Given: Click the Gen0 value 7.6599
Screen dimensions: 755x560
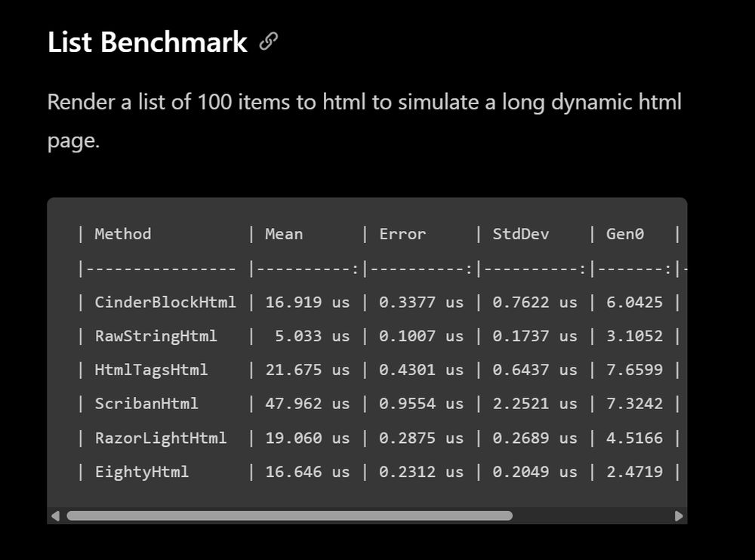Looking at the screenshot, I should 634,369.
